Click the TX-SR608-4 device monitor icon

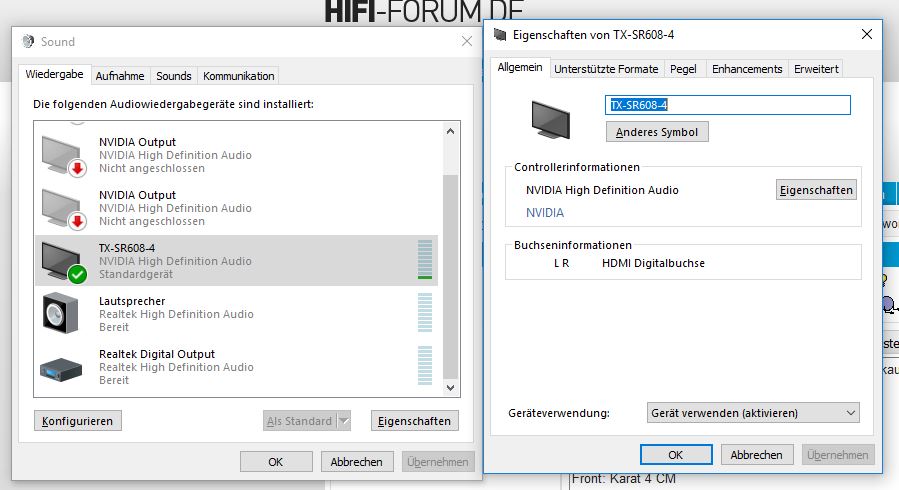tap(63, 262)
